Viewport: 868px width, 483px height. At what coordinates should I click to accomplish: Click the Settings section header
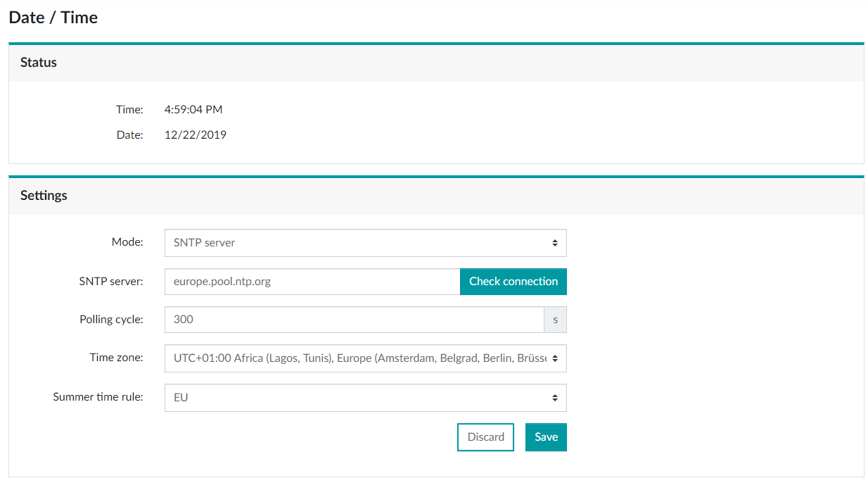(44, 195)
